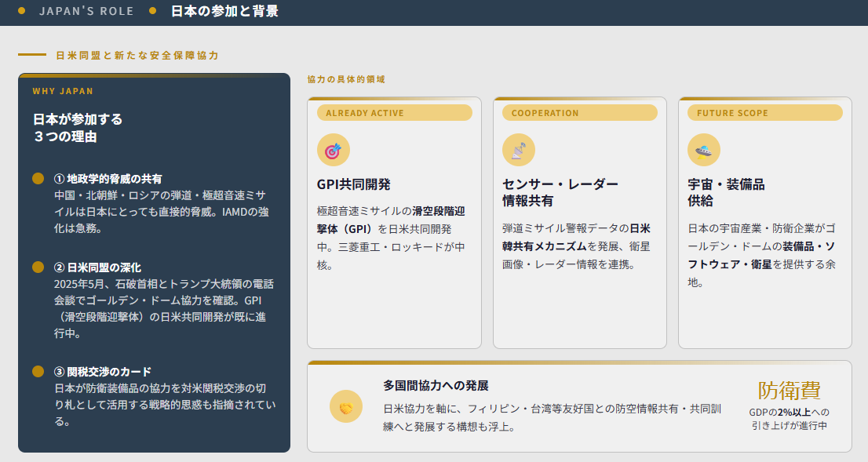868x462 pixels.
Task: Click the UFO icon in the Future Scope card
Action: pos(704,150)
